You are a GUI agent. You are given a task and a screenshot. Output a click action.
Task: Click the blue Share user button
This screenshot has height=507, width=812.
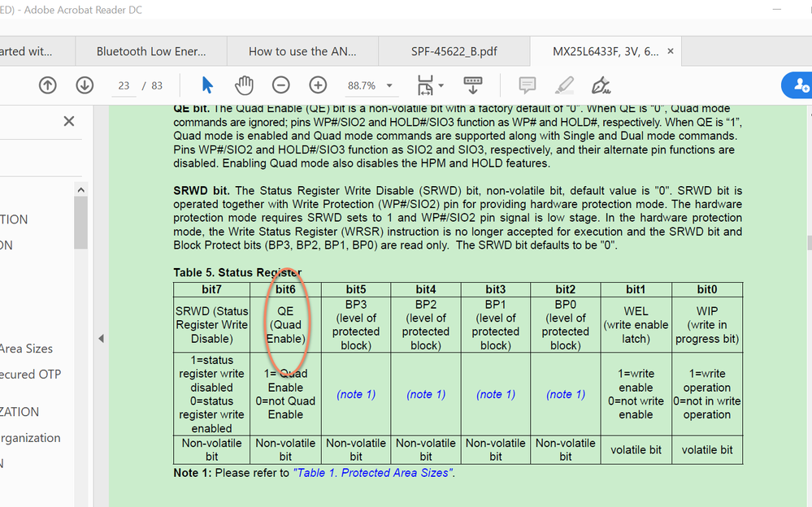(x=797, y=85)
